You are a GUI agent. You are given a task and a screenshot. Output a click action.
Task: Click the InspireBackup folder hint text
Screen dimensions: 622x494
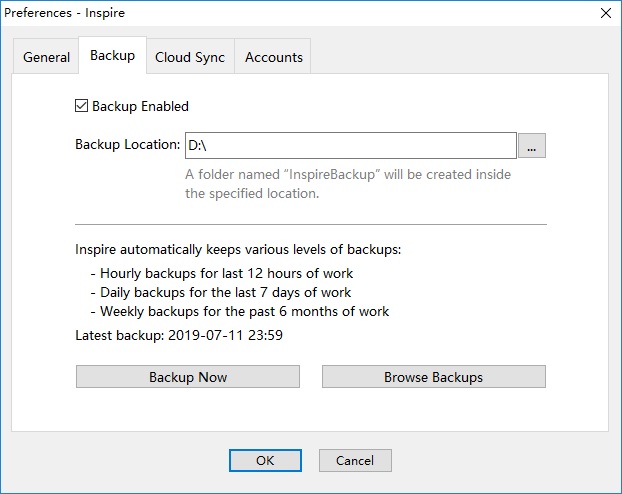point(348,184)
